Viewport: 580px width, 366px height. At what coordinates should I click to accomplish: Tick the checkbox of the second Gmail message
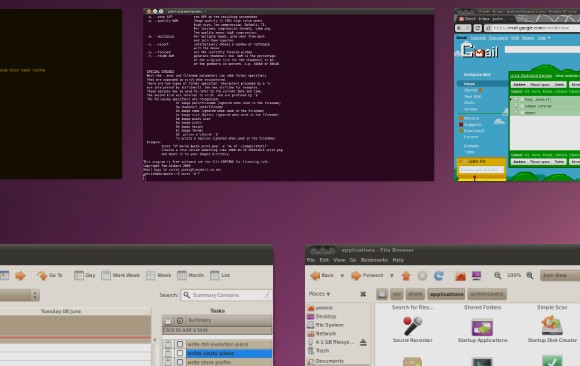(516, 106)
